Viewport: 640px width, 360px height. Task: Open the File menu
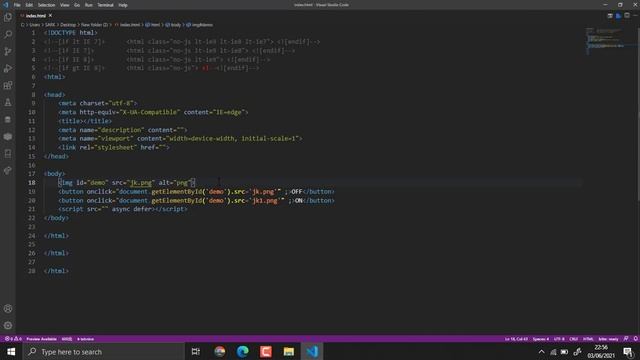(17, 5)
